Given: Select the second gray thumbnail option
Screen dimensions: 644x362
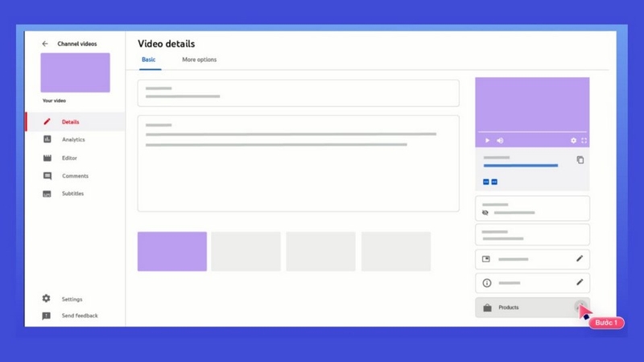Looking at the screenshot, I should [246, 251].
